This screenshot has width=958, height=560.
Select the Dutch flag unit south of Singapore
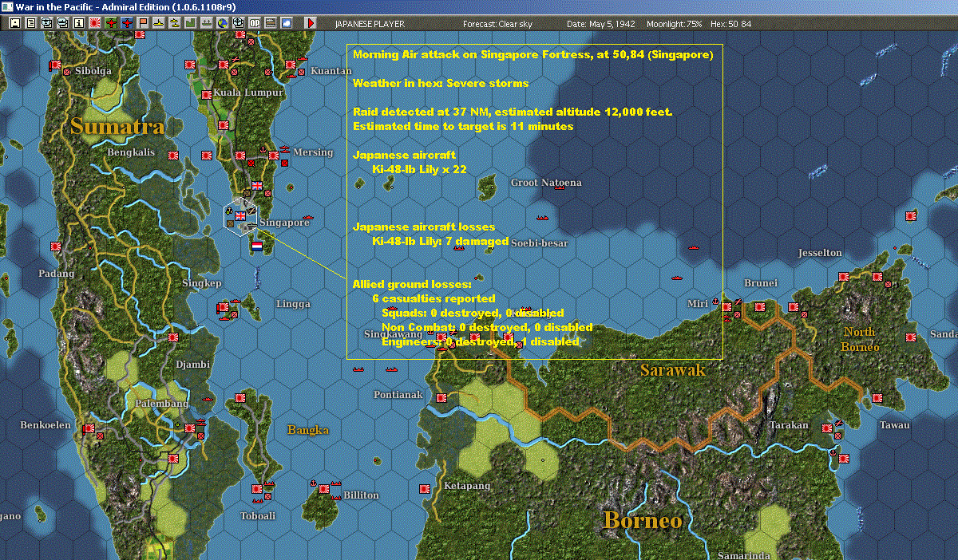257,246
